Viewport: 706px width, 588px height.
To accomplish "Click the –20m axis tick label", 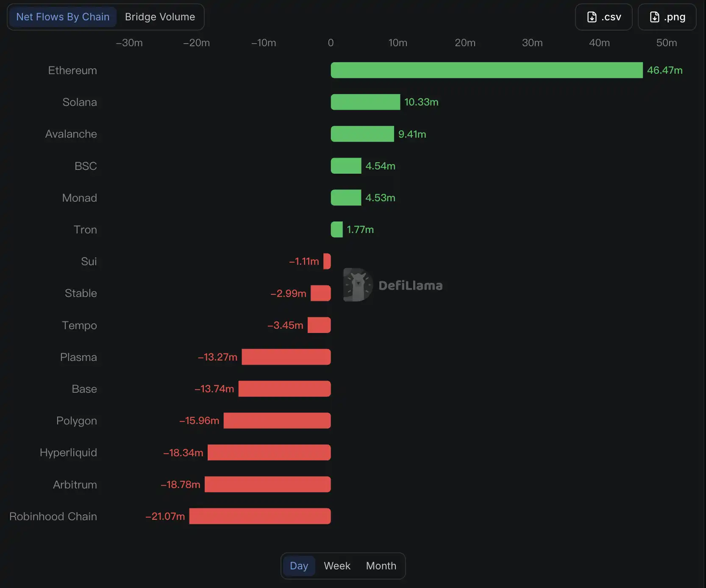I will (196, 43).
